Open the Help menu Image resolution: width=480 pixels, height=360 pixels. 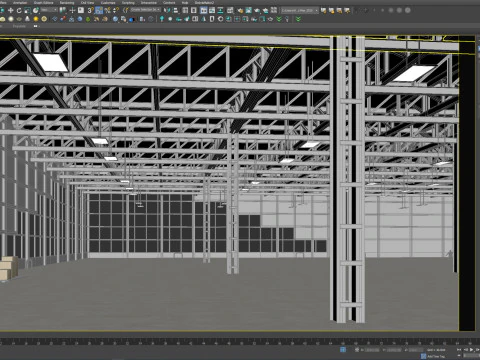click(185, 2)
